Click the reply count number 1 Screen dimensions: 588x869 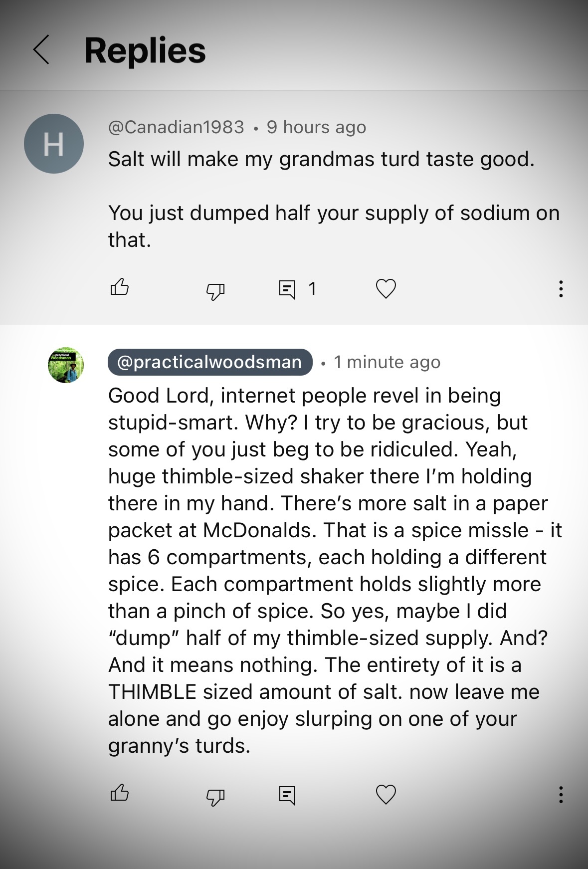click(312, 289)
